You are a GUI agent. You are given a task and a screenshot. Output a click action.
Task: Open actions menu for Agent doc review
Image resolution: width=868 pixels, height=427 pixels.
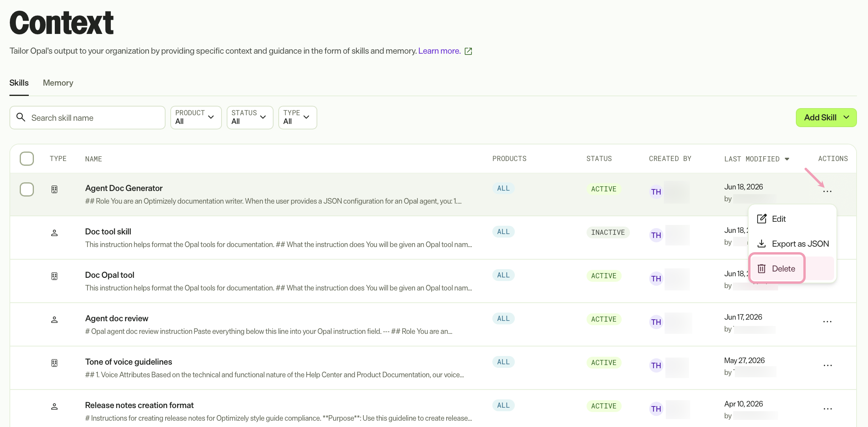pos(827,322)
